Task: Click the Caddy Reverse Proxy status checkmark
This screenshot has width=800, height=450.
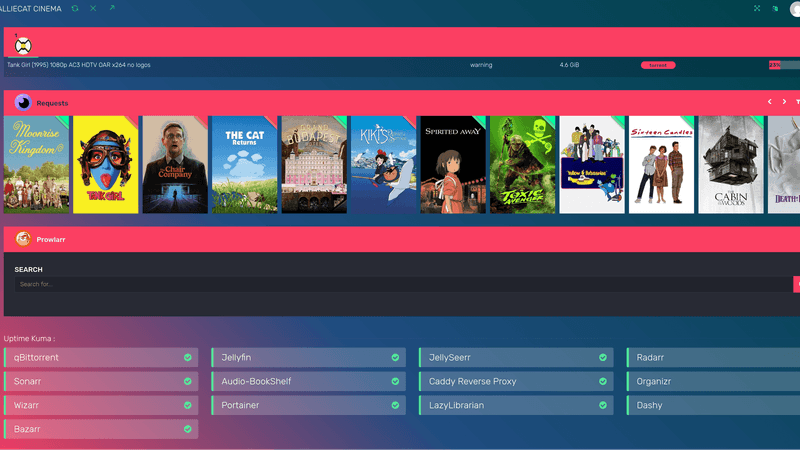Action: 603,382
